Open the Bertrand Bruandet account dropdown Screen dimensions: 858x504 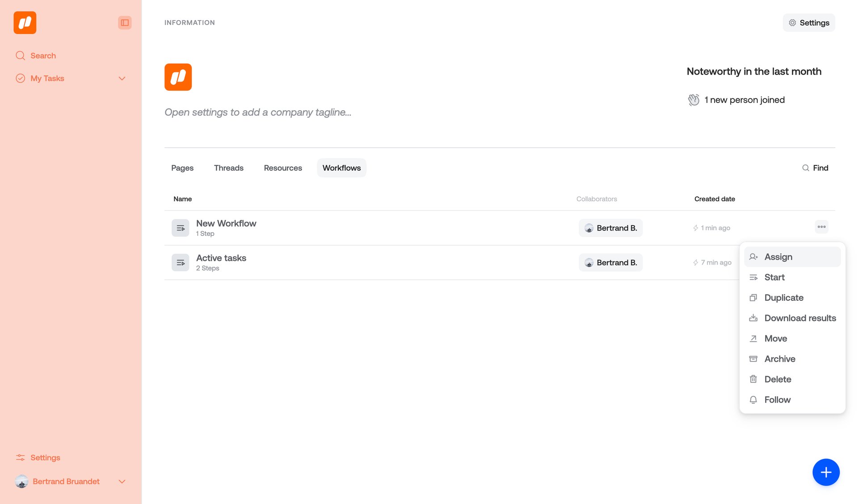coord(122,482)
